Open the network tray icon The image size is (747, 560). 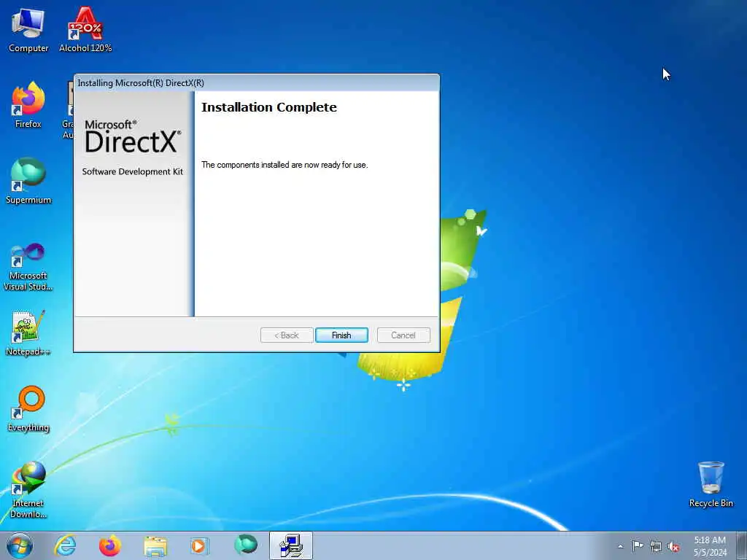[656, 546]
